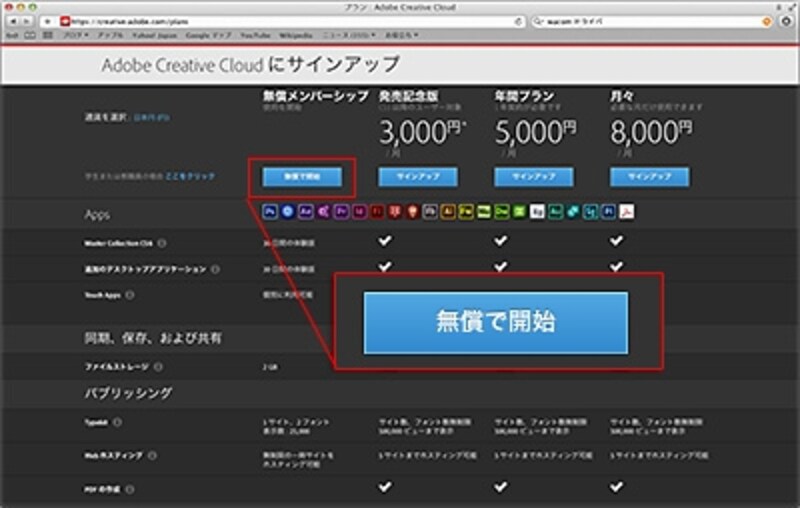This screenshot has width=800, height=508.
Task: Click the add bookmark plus button
Action: pyautogui.click(x=47, y=21)
